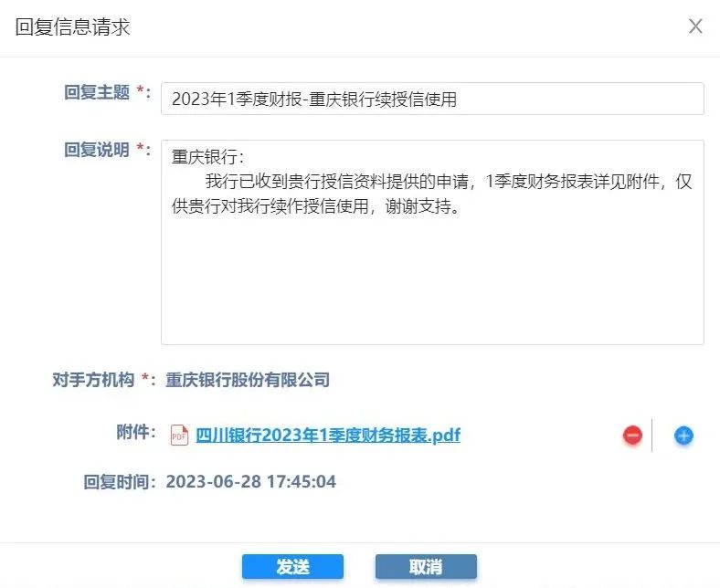The width and height of the screenshot is (720, 588).
Task: Click the 回复主题 input field
Action: [432, 99]
